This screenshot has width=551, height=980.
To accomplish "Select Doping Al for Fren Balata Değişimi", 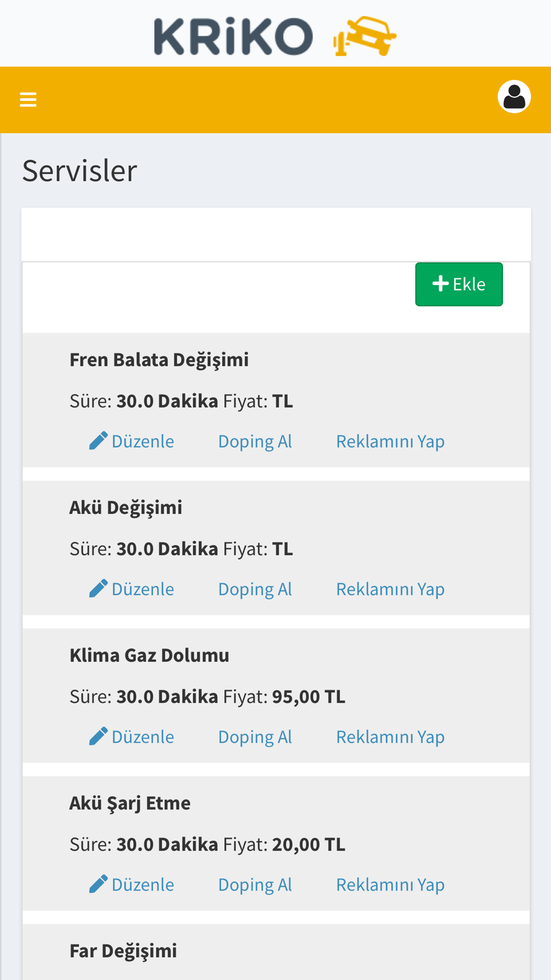I will tap(255, 441).
